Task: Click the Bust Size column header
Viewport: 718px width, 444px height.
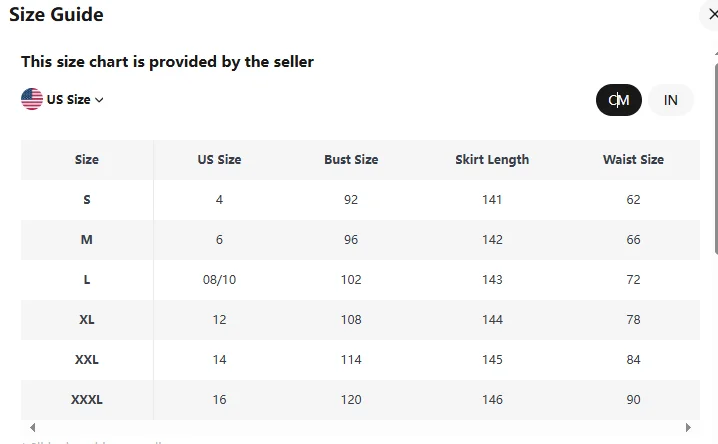Action: click(351, 160)
